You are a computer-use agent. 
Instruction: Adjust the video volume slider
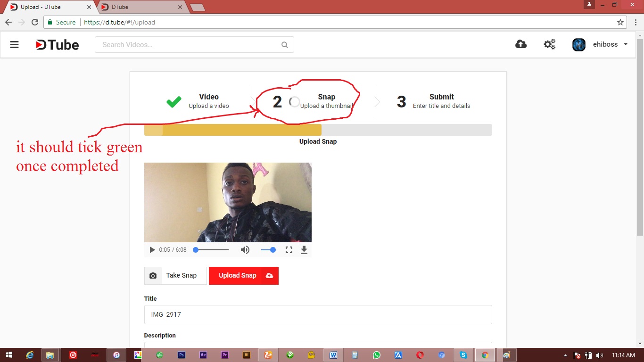(x=269, y=250)
